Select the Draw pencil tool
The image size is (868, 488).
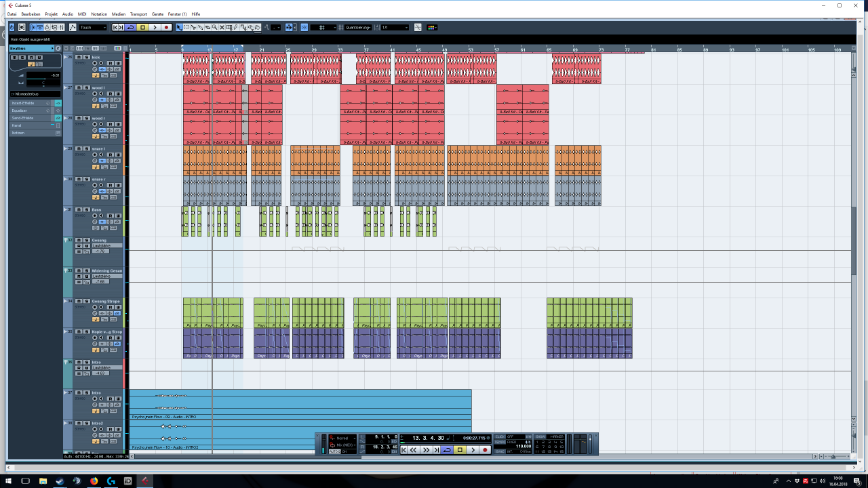(x=236, y=27)
